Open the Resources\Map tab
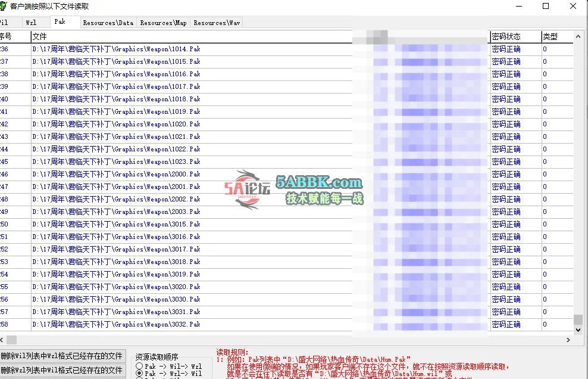The height and width of the screenshot is (379, 588). click(164, 23)
